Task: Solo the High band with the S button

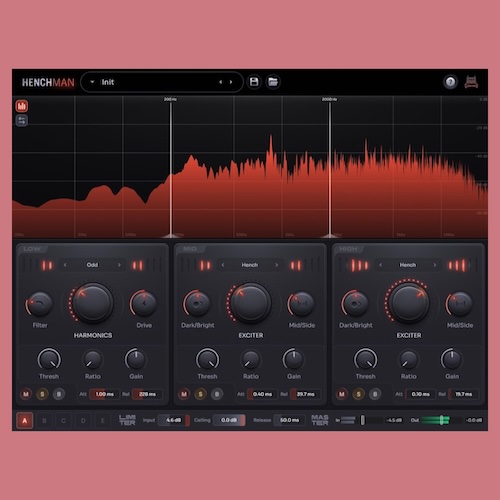Action: click(x=358, y=394)
